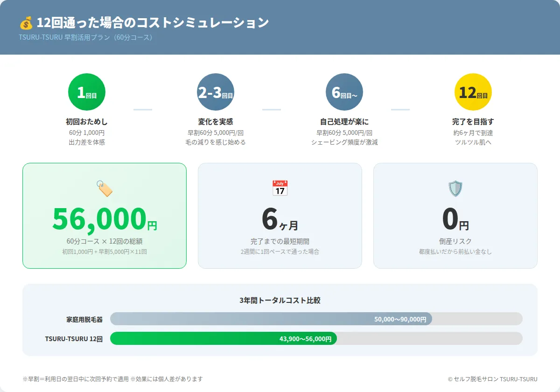This screenshot has height=392, width=560.
Task: Click the 自己処理が楽に heading
Action: (344, 122)
